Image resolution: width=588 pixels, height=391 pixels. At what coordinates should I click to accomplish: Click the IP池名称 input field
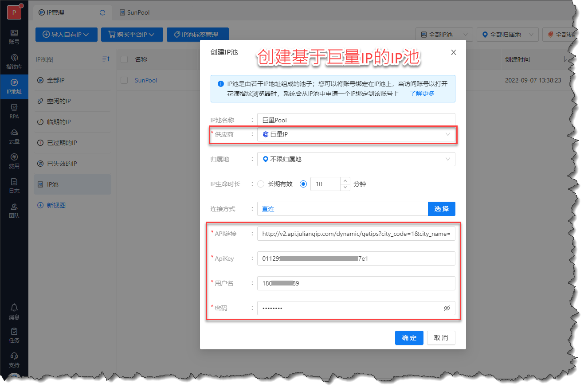tap(356, 120)
